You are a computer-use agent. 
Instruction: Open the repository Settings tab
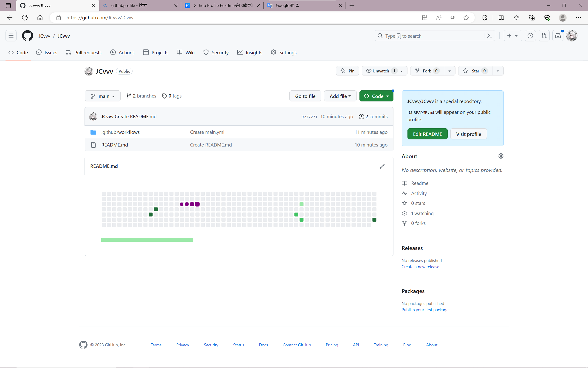(x=284, y=52)
